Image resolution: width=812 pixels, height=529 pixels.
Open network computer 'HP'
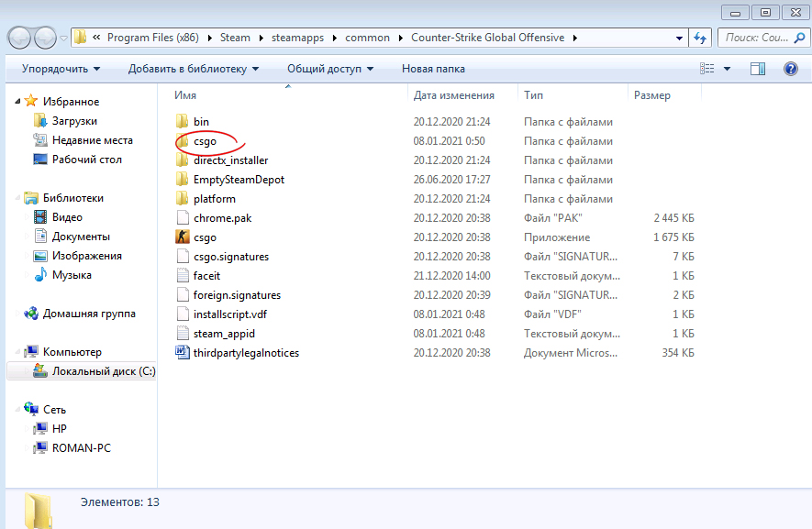[x=60, y=428]
